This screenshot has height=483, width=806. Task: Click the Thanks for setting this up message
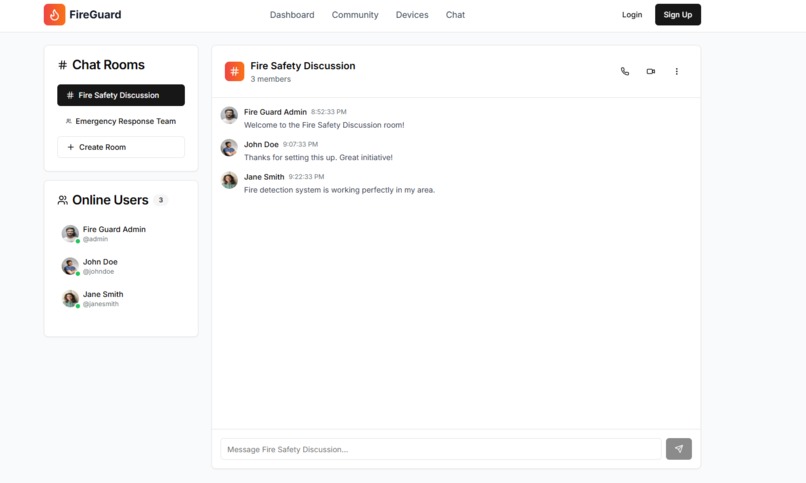[x=318, y=157]
